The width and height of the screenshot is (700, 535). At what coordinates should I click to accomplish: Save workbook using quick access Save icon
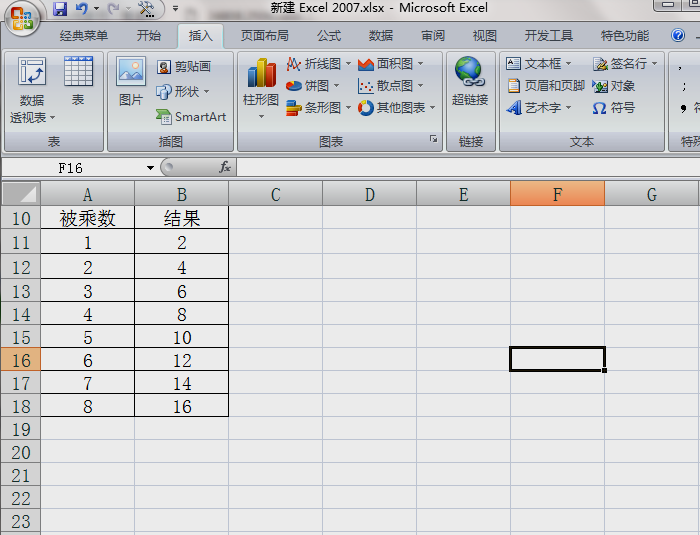60,9
